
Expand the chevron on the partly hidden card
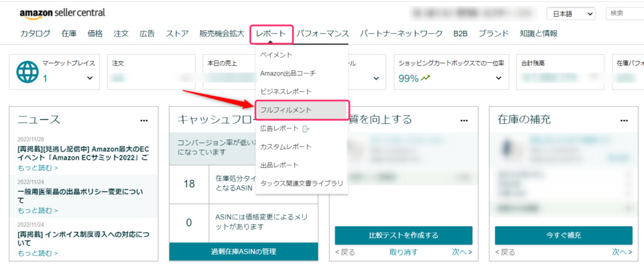[376, 78]
